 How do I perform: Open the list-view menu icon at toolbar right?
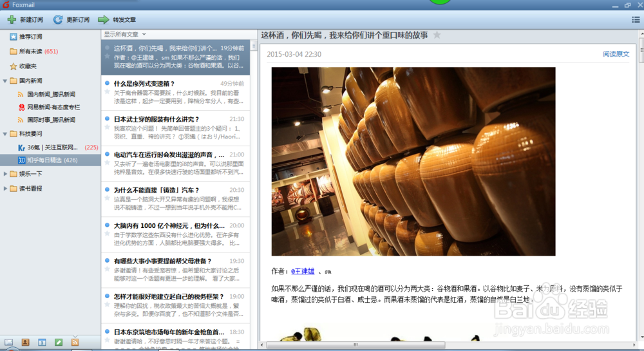[x=636, y=19]
